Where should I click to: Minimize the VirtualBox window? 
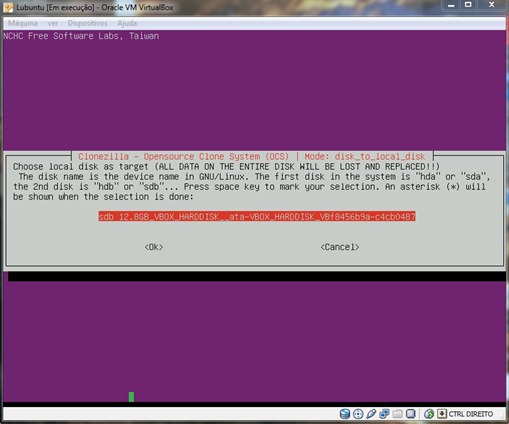451,5
